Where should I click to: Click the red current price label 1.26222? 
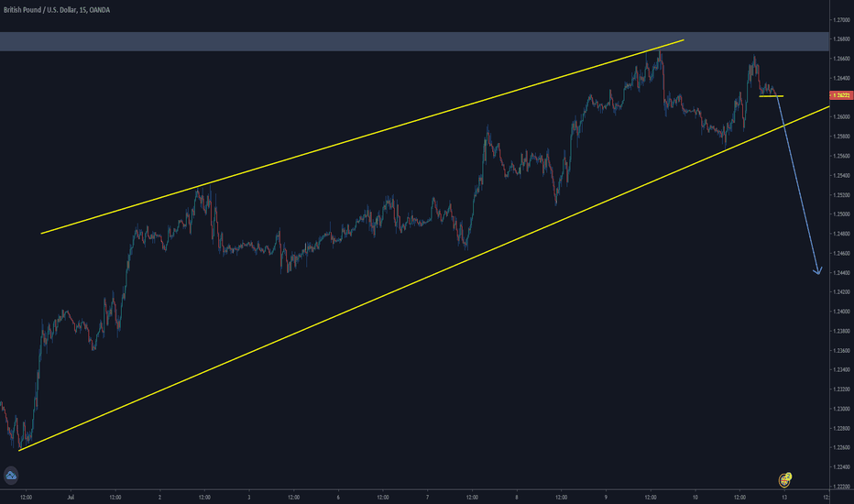click(841, 95)
